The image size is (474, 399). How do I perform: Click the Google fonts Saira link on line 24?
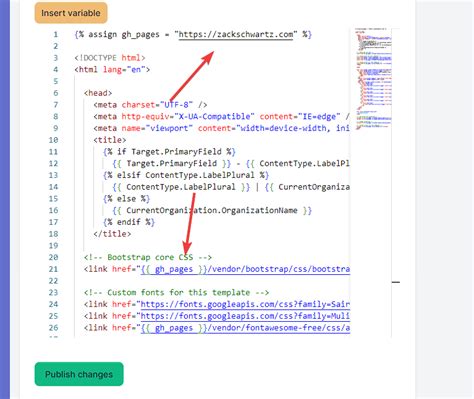click(245, 304)
